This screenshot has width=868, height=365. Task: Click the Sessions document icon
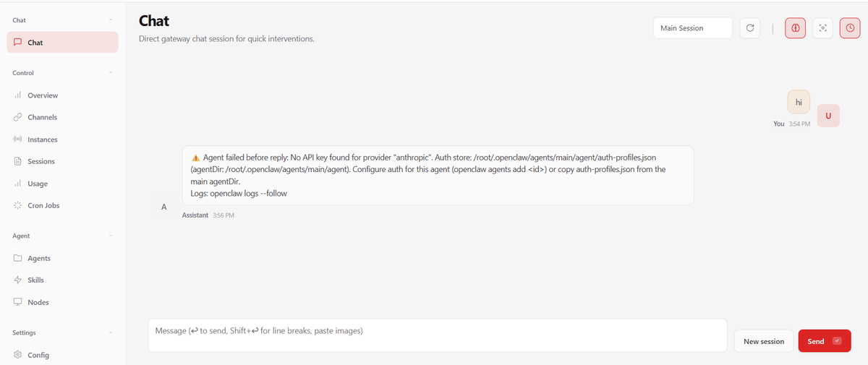[17, 161]
